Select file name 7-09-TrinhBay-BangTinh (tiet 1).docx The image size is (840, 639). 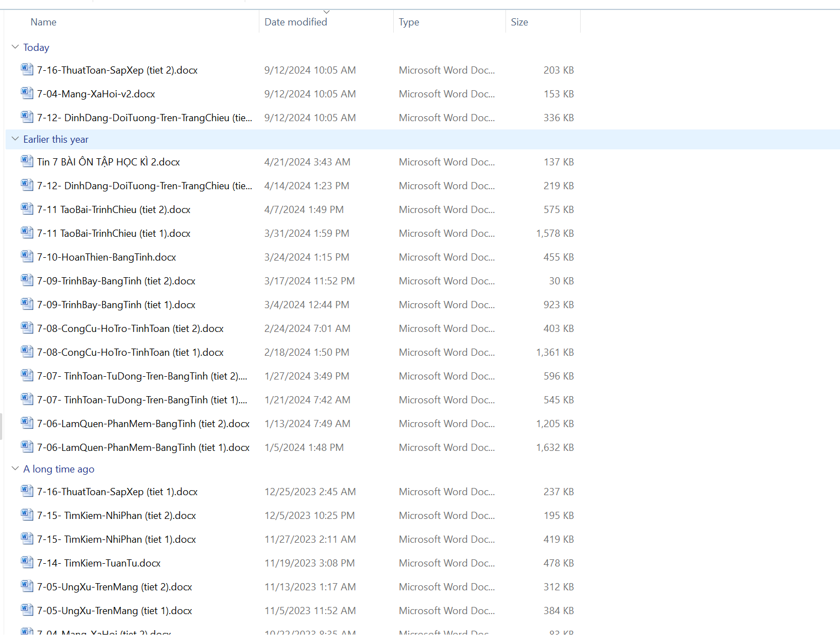pos(116,305)
